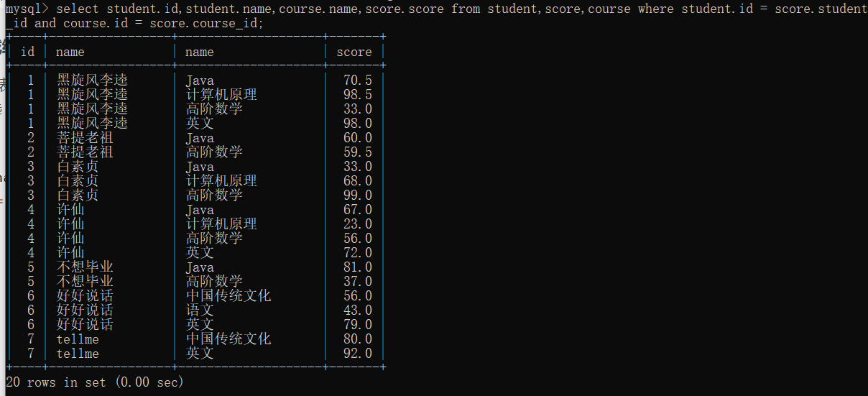Screen dimensions: 868x396
Task: Select the 99.0 score cell
Action: (x=357, y=195)
